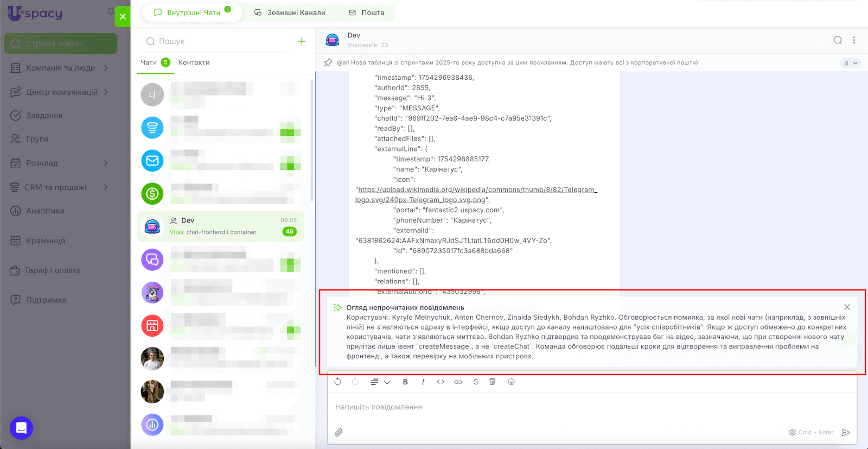Image resolution: width=868 pixels, height=449 pixels.
Task: Close the Огляд непрочитаних повідомлень summary
Action: tap(847, 307)
